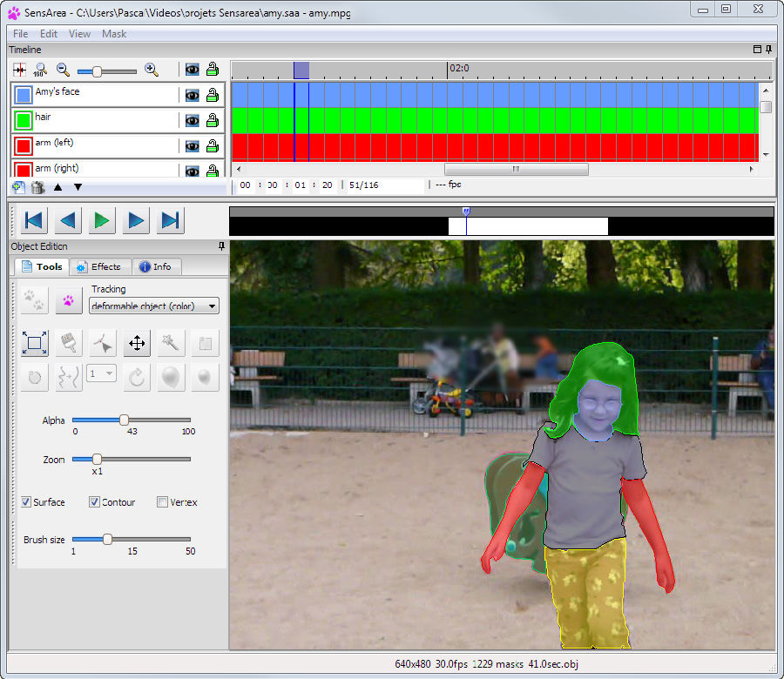Reset timeline zoom to 100 percent
The height and width of the screenshot is (679, 784).
(x=40, y=71)
